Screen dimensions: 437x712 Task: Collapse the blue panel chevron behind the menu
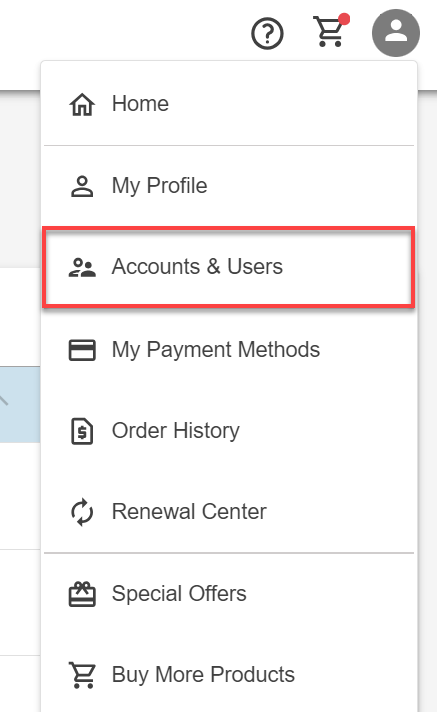[x=3, y=400]
